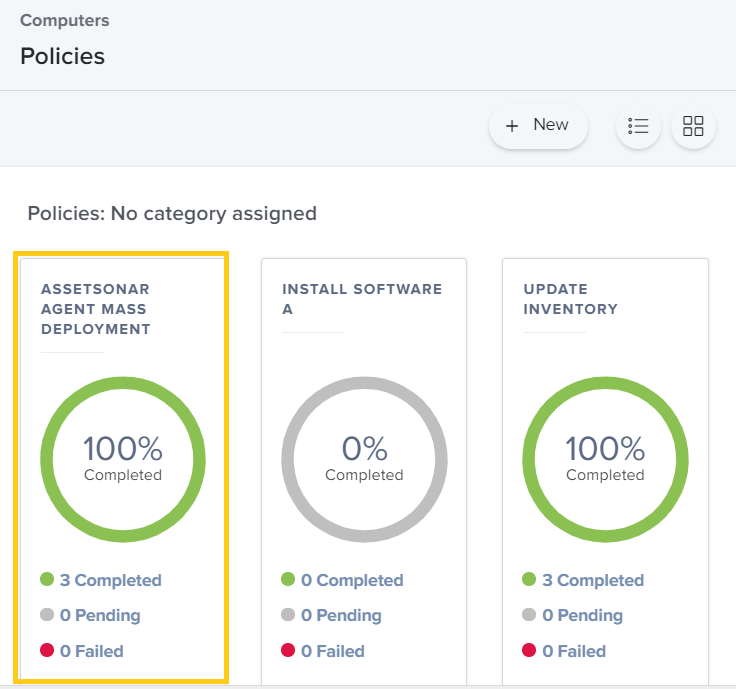Click the Computers breadcrumb

pos(65,20)
